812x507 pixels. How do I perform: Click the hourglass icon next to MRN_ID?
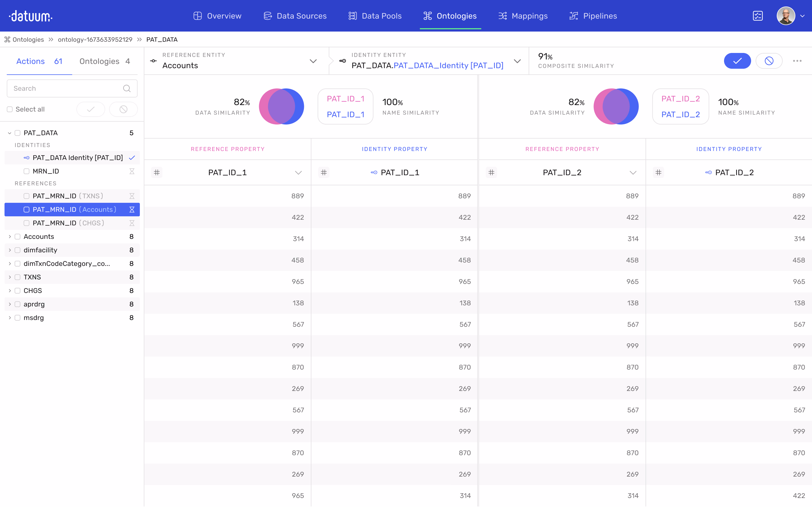[132, 171]
